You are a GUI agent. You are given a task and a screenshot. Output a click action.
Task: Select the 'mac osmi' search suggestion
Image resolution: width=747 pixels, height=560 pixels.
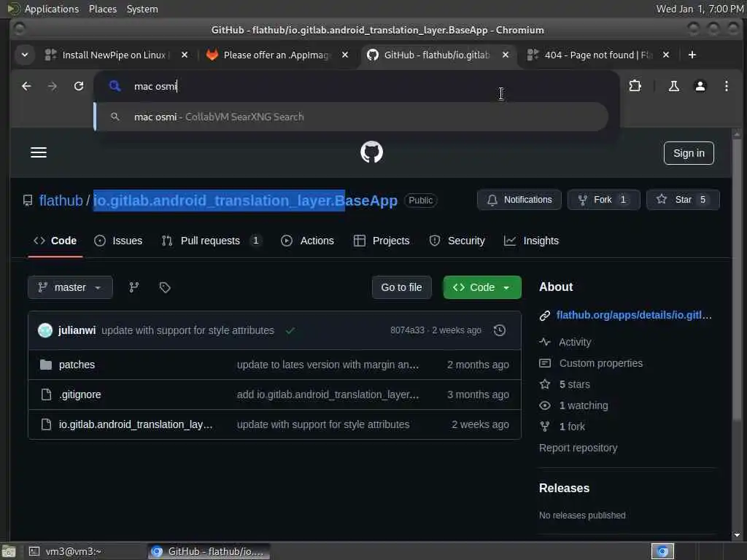[x=351, y=117]
